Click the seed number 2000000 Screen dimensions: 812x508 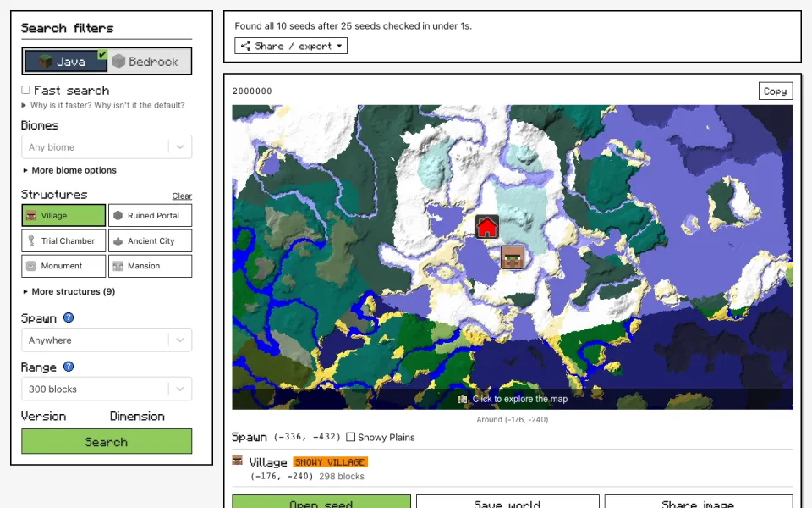[x=252, y=91]
